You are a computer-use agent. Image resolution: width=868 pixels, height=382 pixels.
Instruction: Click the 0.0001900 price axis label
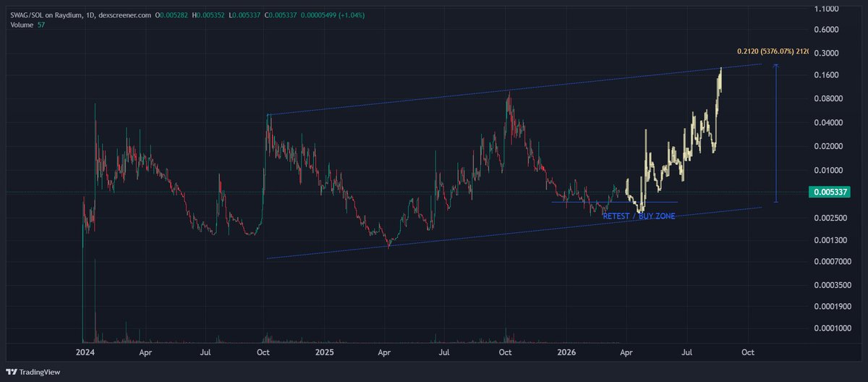click(x=833, y=306)
